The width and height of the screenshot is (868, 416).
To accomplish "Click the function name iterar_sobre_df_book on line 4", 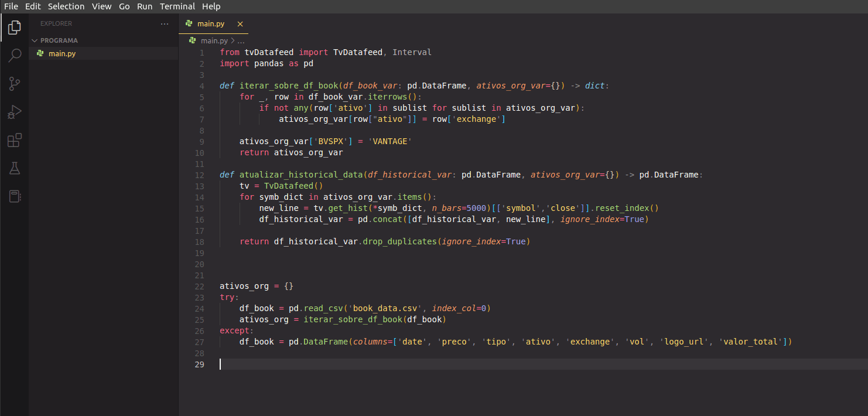I will (x=288, y=86).
